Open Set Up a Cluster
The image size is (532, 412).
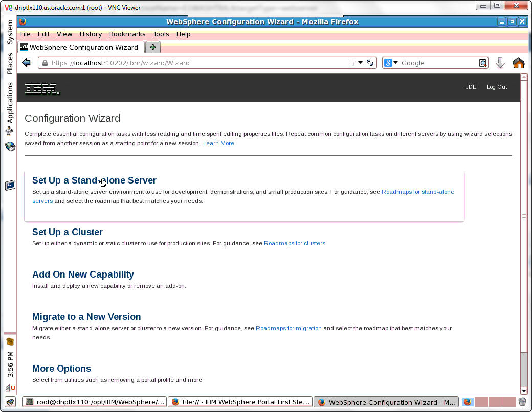[67, 232]
